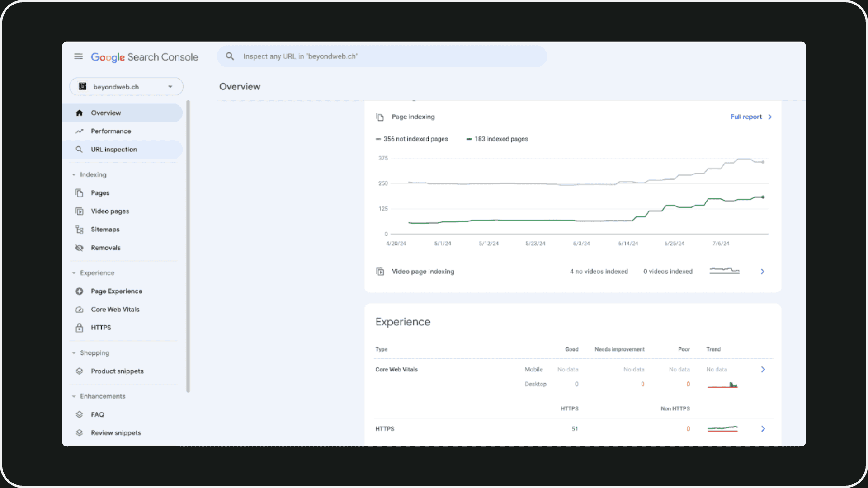868x488 pixels.
Task: Open HTTPS in the sidebar
Action: pyautogui.click(x=123, y=328)
